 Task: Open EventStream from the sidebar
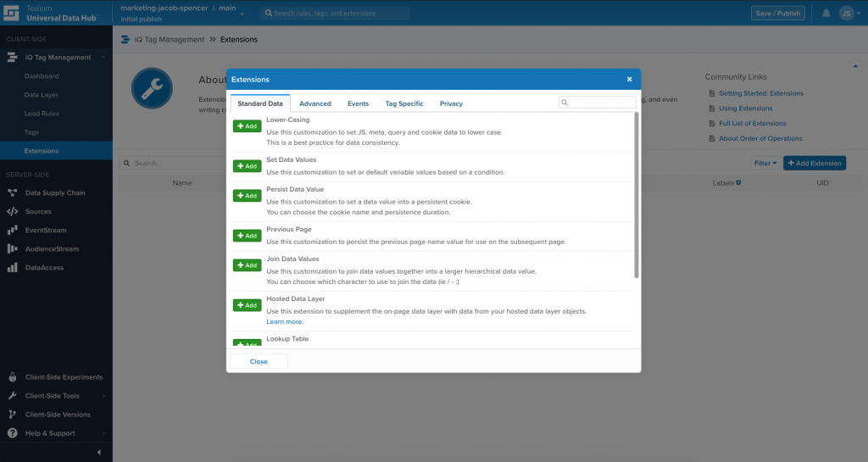click(46, 231)
